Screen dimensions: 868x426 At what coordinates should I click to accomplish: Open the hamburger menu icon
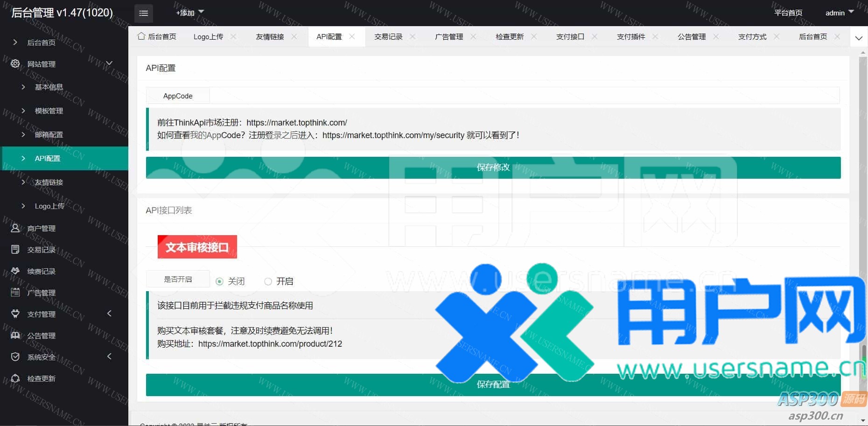[143, 13]
